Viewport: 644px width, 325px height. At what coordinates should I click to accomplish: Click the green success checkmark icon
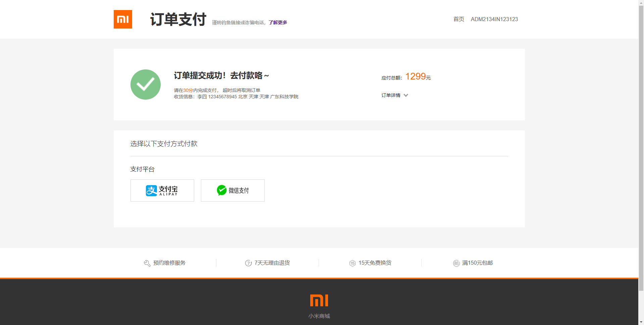[x=145, y=84]
